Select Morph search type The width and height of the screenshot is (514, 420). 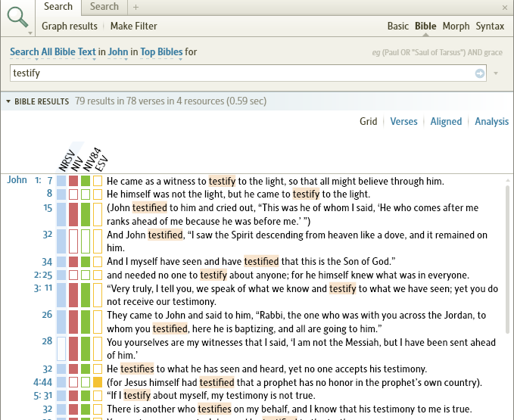(456, 26)
